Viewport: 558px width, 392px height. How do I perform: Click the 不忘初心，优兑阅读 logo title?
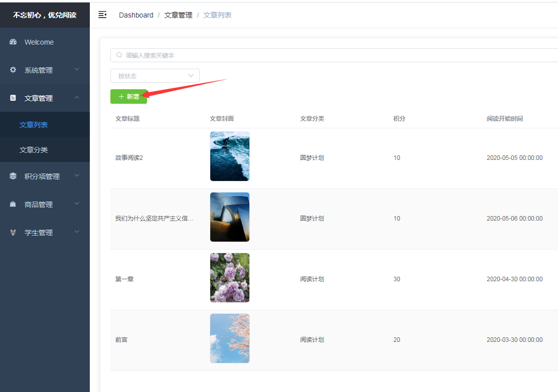[x=45, y=15]
